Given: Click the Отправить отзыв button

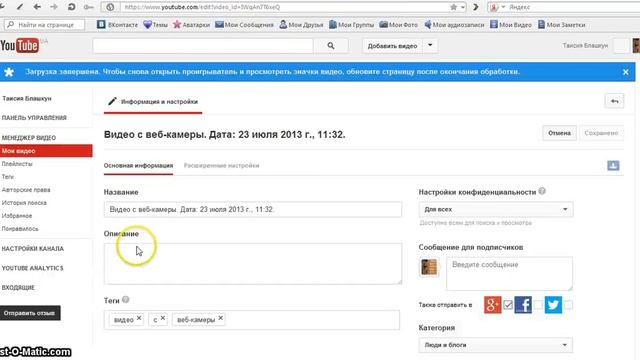Looking at the screenshot, I should click(x=30, y=313).
